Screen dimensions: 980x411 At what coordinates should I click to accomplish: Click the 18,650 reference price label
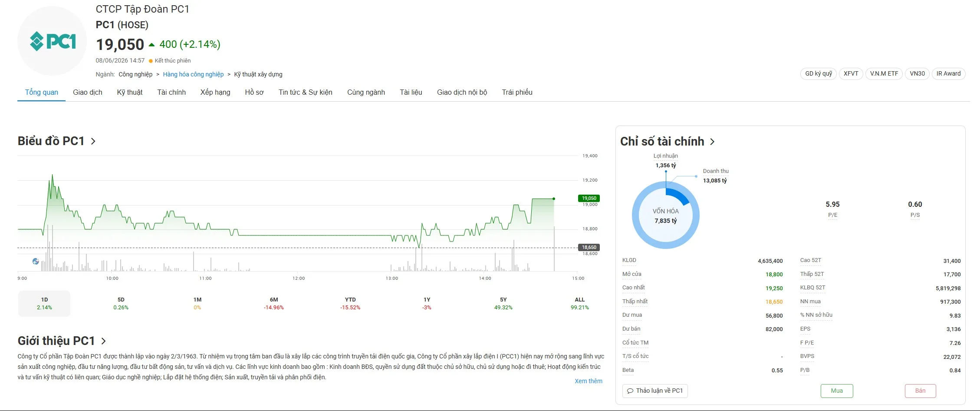[589, 247]
